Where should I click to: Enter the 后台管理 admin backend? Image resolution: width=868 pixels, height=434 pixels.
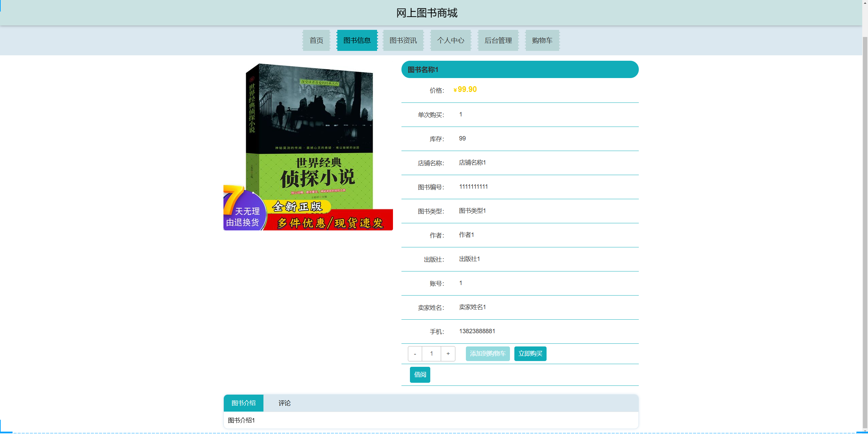498,40
